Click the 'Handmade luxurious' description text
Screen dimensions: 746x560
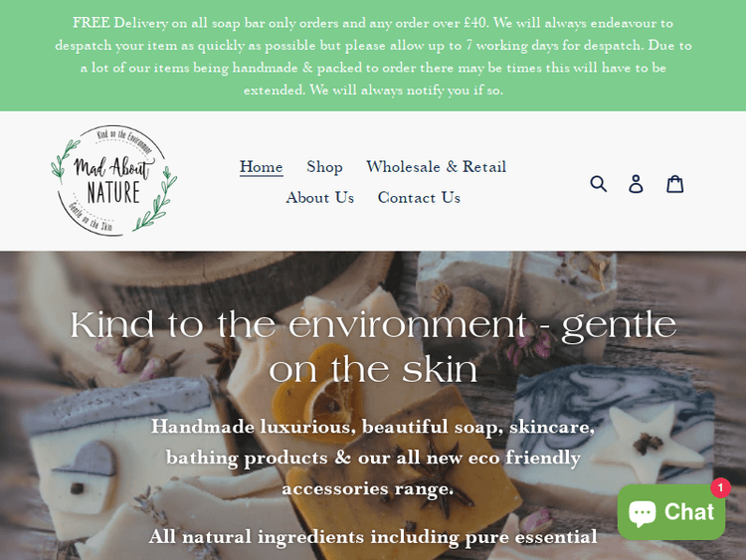click(373, 458)
